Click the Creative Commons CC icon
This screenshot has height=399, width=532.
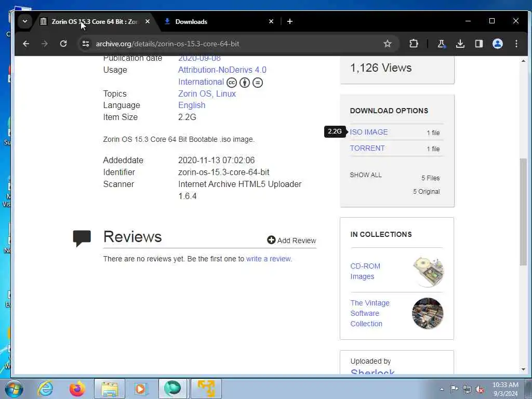[x=232, y=83]
